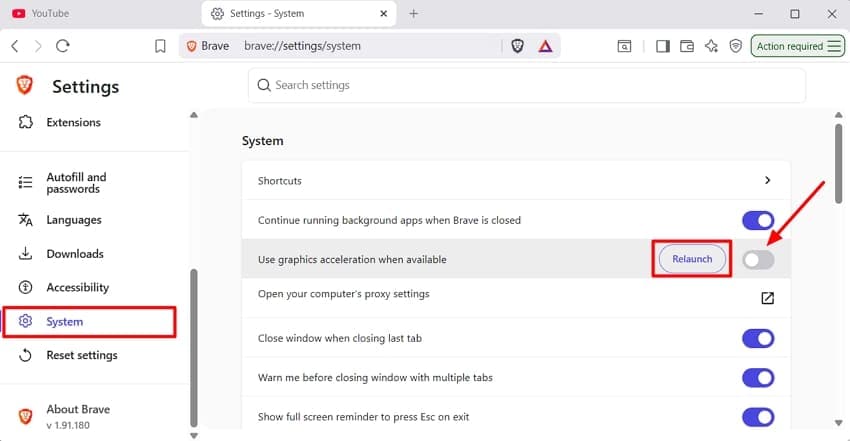Go back with the browser back arrow
The image size is (850, 441).
[15, 46]
